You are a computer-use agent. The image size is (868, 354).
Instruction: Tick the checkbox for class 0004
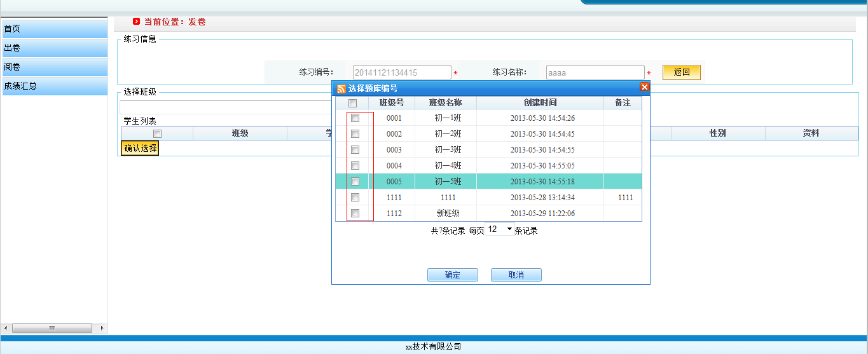(x=355, y=165)
